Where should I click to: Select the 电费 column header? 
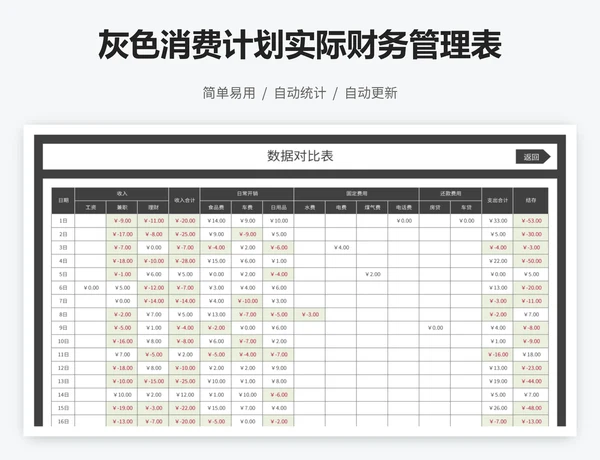(341, 207)
